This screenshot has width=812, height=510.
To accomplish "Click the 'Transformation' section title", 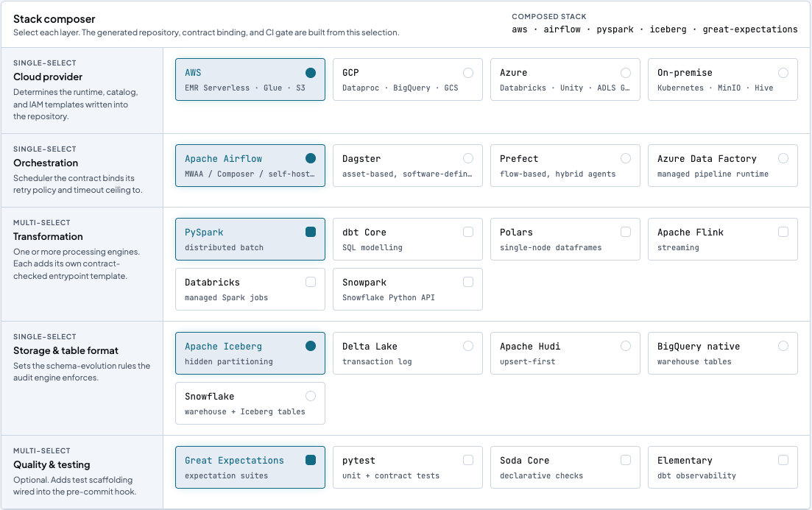I will click(x=48, y=236).
